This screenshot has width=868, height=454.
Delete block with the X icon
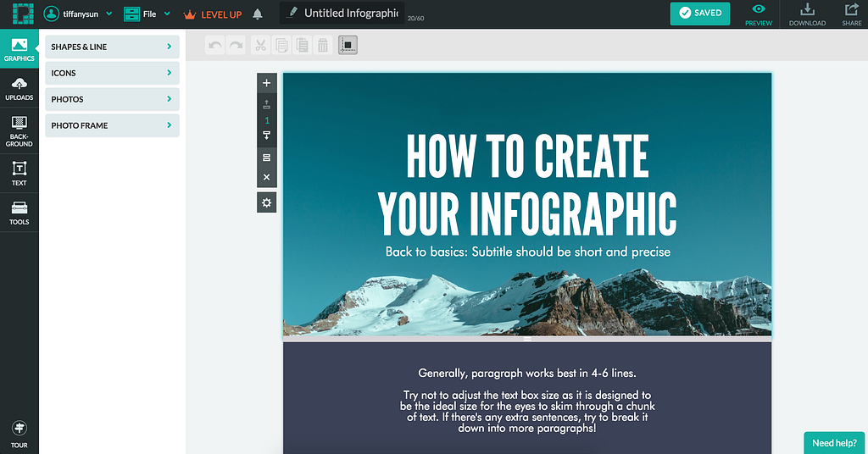tap(267, 177)
